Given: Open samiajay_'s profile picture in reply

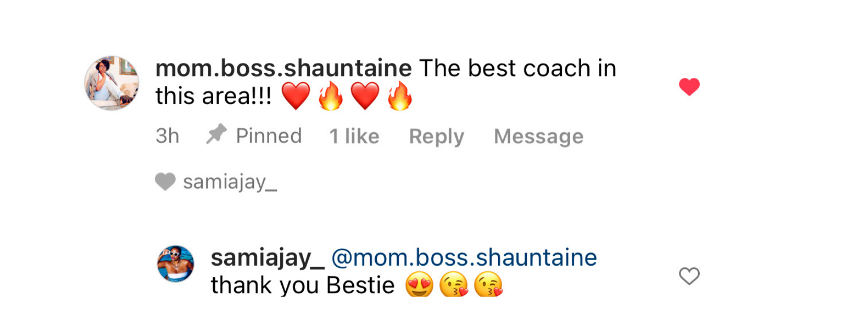Looking at the screenshot, I should point(176,264).
